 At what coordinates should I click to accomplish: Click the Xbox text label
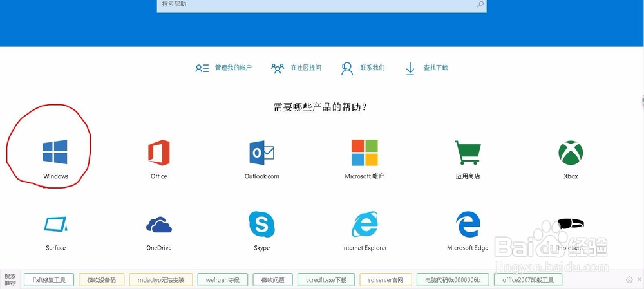(x=571, y=176)
